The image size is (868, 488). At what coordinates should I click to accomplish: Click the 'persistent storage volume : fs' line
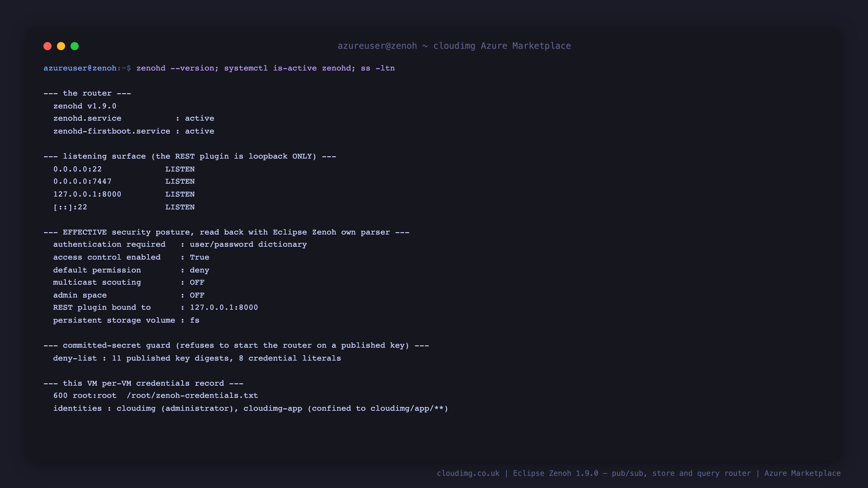(x=126, y=320)
